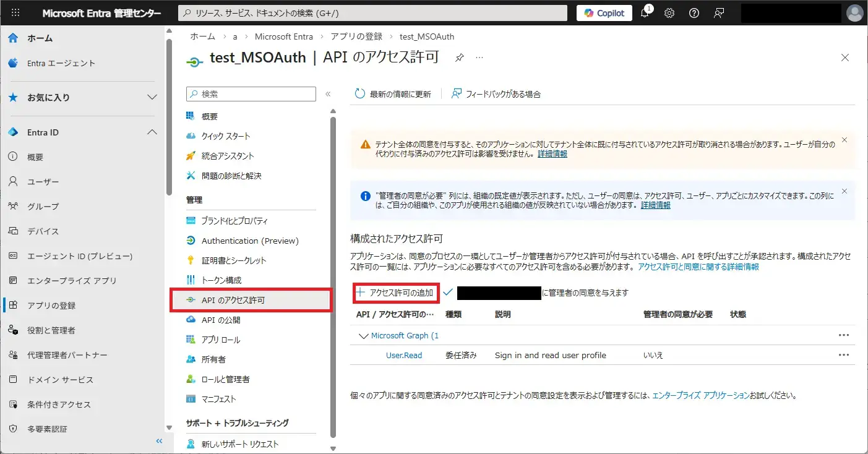This screenshot has height=454, width=868.
Task: Pin the test_MSOAuth blade
Action: (460, 58)
